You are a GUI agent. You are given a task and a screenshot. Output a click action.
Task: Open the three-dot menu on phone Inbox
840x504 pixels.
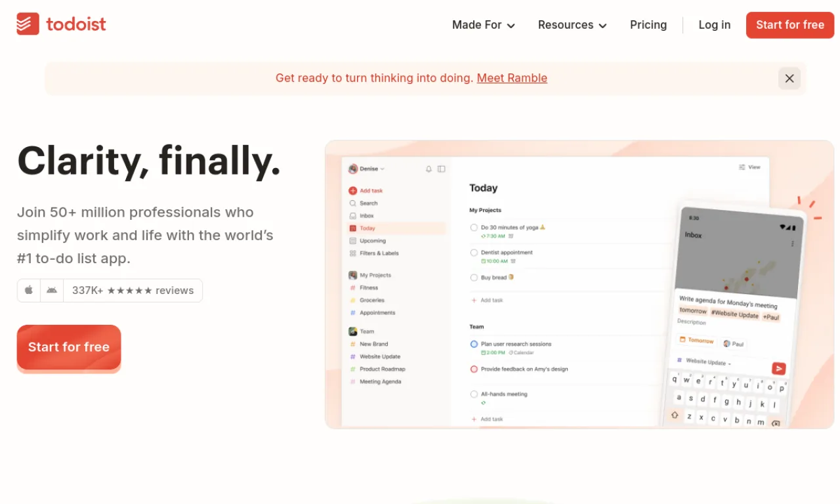point(792,243)
